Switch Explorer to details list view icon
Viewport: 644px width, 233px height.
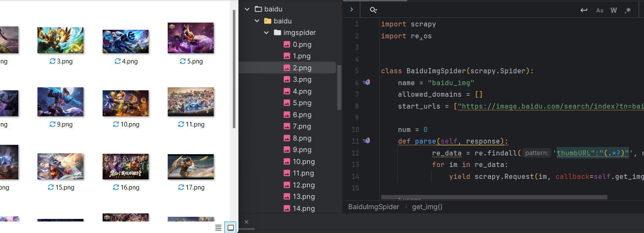coord(218,227)
